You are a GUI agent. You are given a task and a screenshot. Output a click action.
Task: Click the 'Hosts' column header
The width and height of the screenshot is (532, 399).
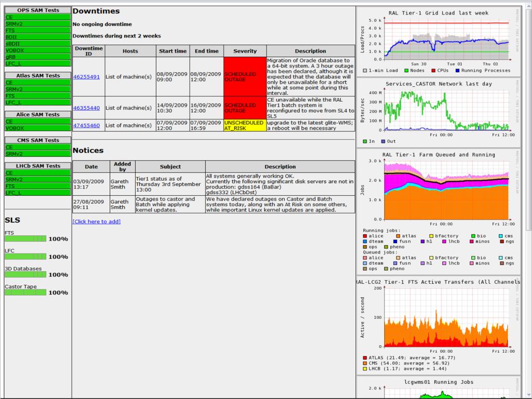tap(130, 51)
